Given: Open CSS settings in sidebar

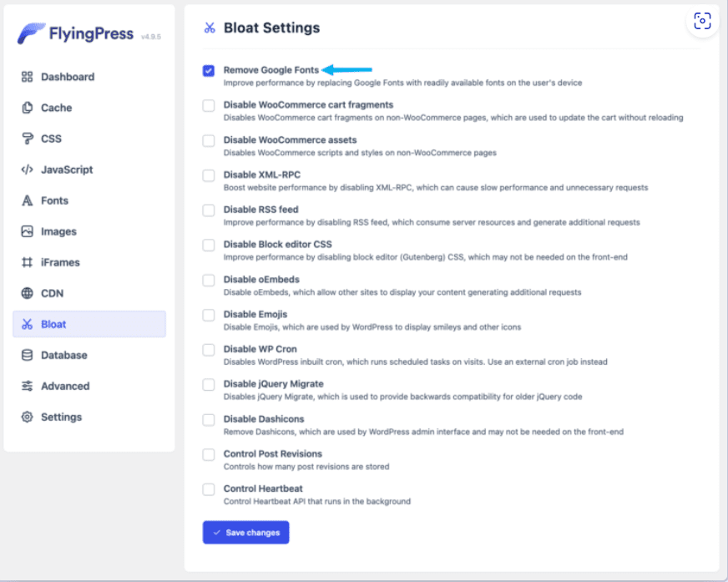Looking at the screenshot, I should tap(89, 139).
